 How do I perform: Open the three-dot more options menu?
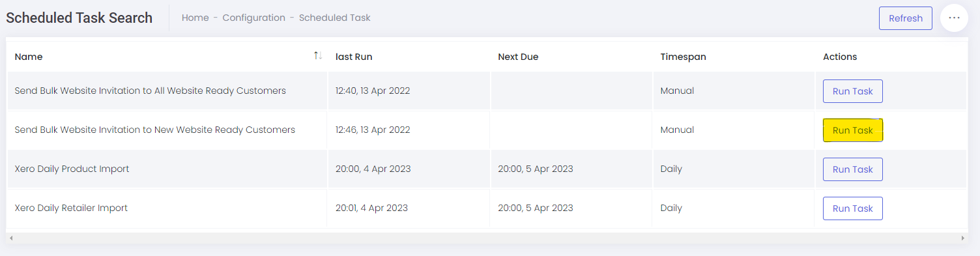(954, 18)
